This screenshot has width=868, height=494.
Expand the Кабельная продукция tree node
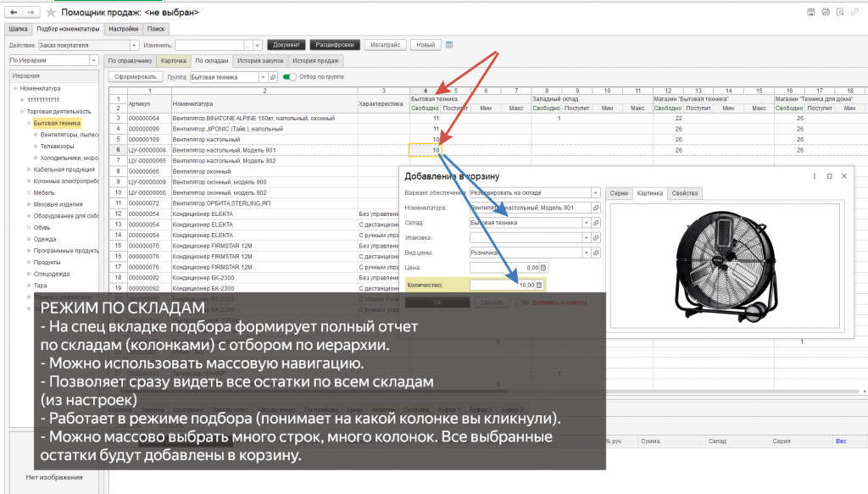29,169
